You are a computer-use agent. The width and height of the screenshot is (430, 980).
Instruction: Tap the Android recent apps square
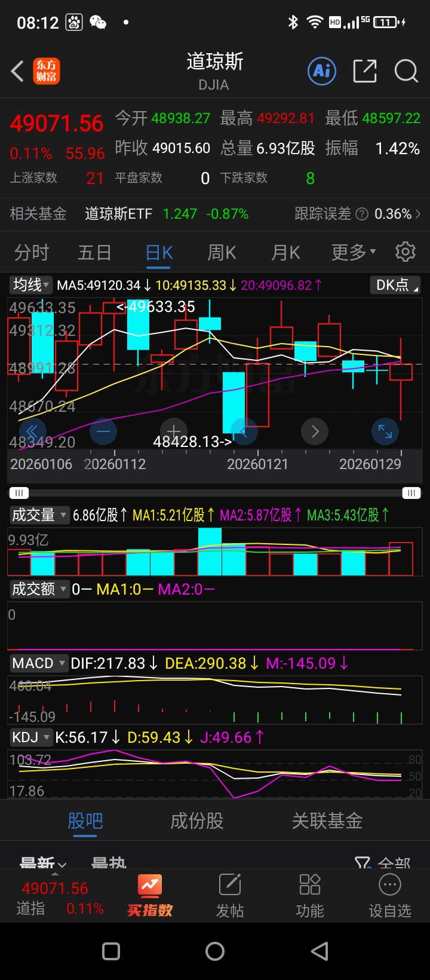111,951
